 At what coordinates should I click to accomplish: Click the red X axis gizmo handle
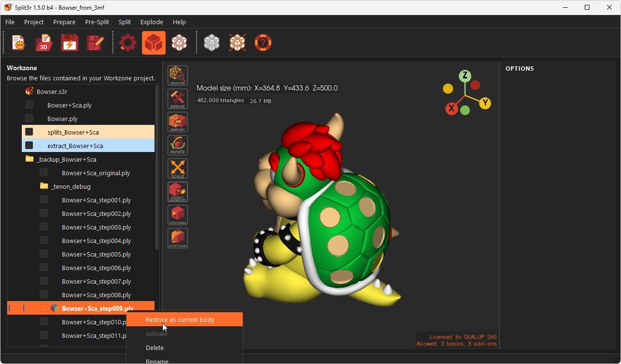tap(451, 108)
